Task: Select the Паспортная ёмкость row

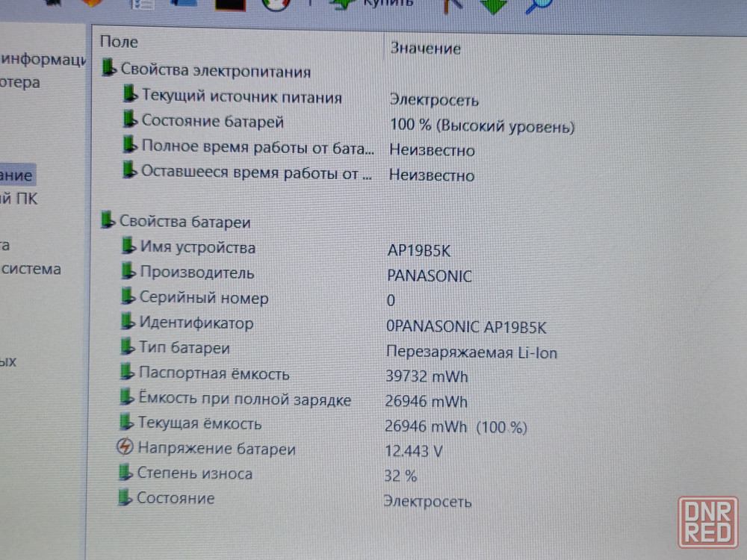Action: [214, 374]
